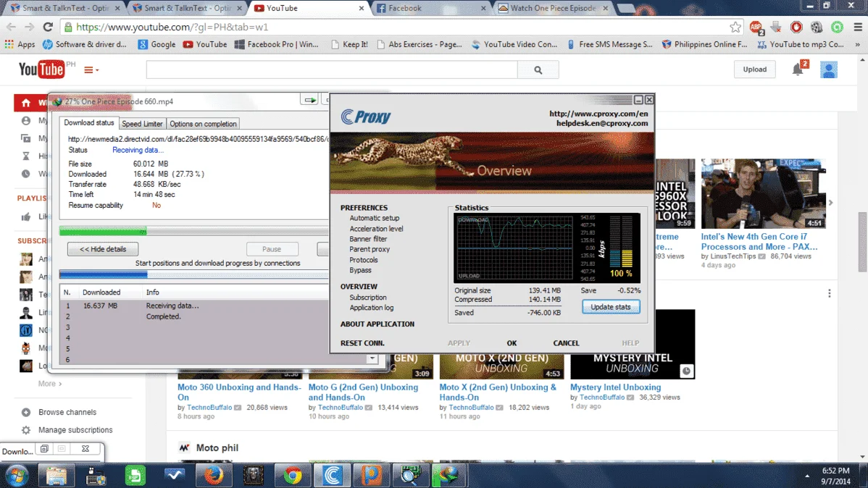Open the green BSP taskbar icon
868x488 pixels.
click(x=135, y=475)
